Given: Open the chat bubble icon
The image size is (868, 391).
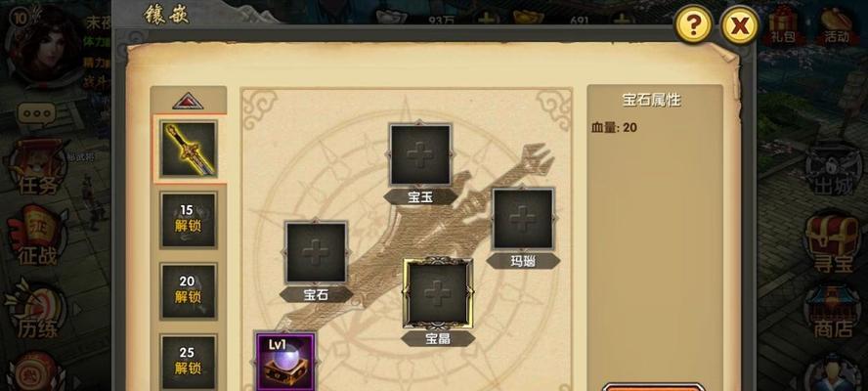Looking at the screenshot, I should [36, 113].
